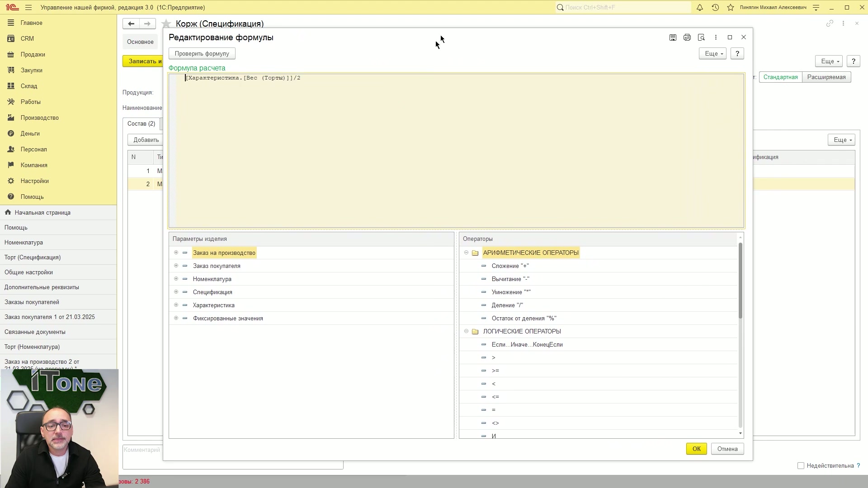This screenshot has width=868, height=488.
Task: Open the Персонал section
Action: tap(33, 149)
